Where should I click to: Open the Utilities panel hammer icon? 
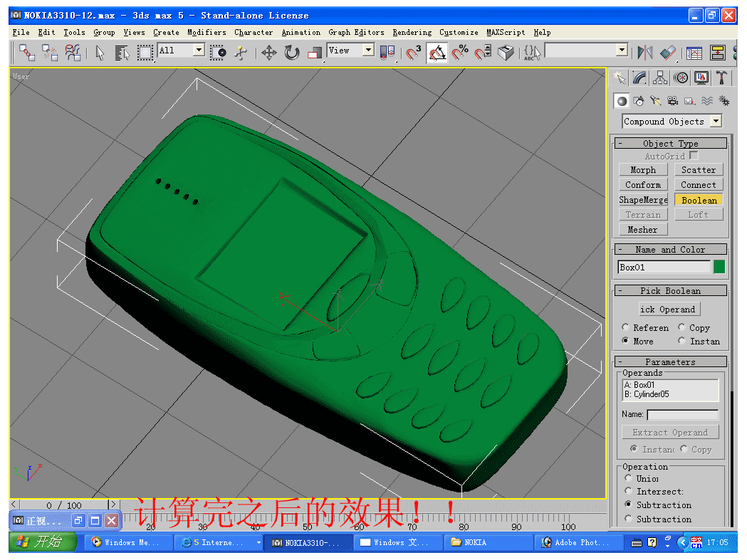[722, 78]
